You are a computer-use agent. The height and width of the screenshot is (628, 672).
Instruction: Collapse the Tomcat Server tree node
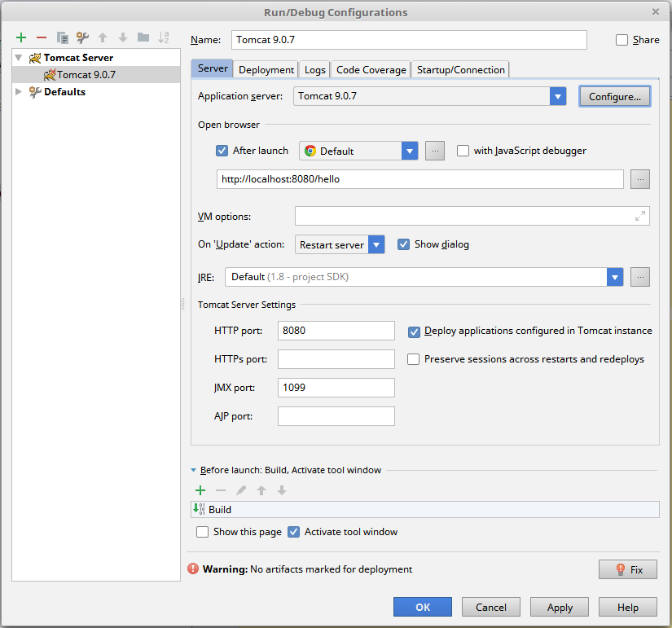pyautogui.click(x=19, y=58)
